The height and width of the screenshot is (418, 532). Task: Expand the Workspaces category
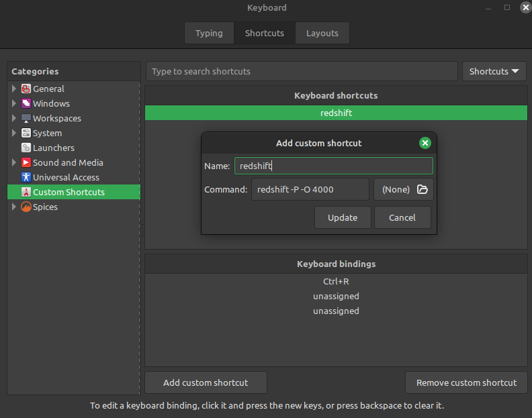[14, 118]
